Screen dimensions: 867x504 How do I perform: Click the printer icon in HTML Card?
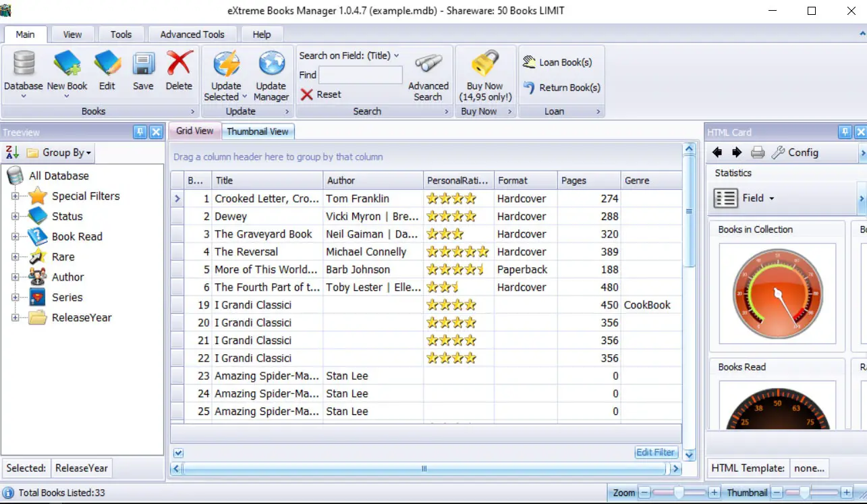click(758, 152)
